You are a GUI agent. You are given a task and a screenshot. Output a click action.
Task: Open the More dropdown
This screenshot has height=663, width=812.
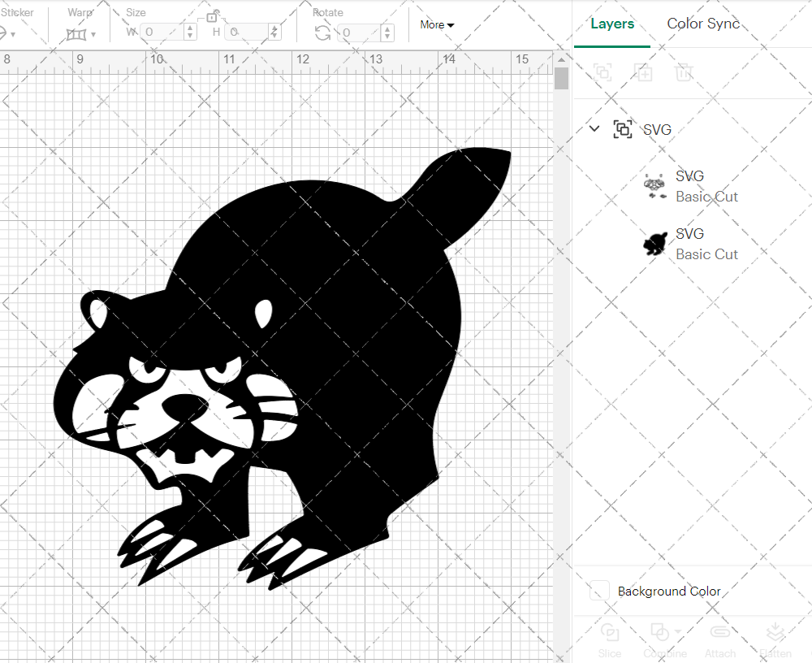coord(437,25)
